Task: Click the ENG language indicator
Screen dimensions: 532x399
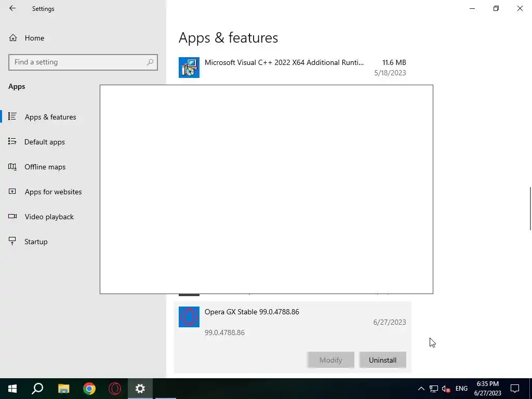Action: pyautogui.click(x=461, y=389)
